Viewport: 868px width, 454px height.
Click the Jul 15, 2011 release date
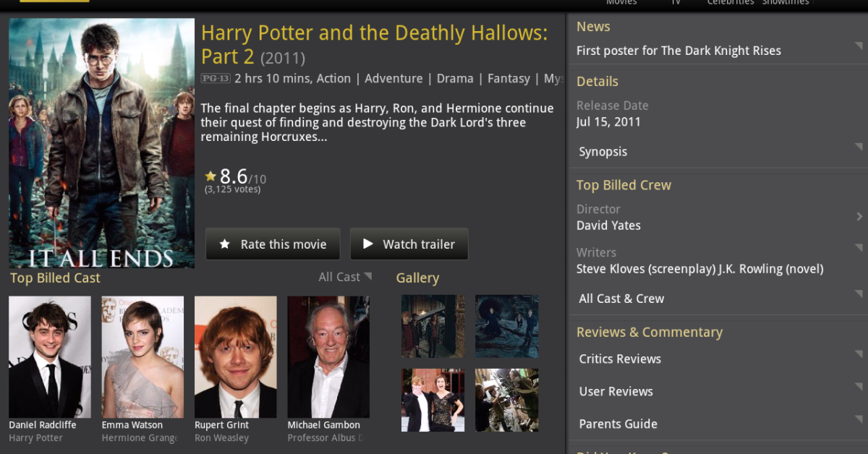608,121
